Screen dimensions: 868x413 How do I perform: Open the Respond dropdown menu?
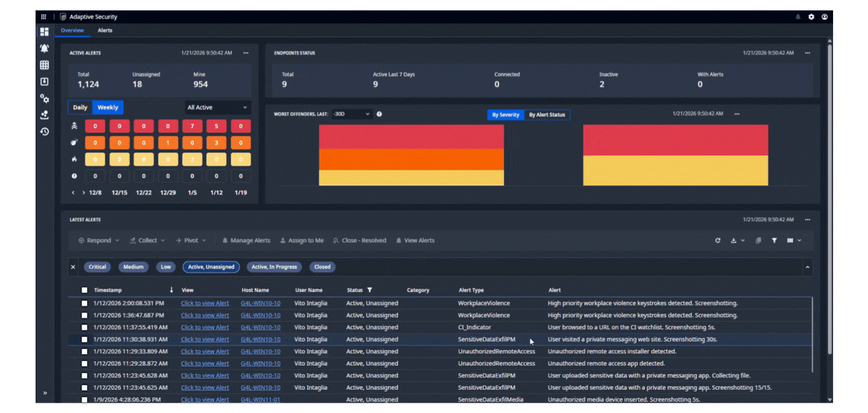point(99,241)
